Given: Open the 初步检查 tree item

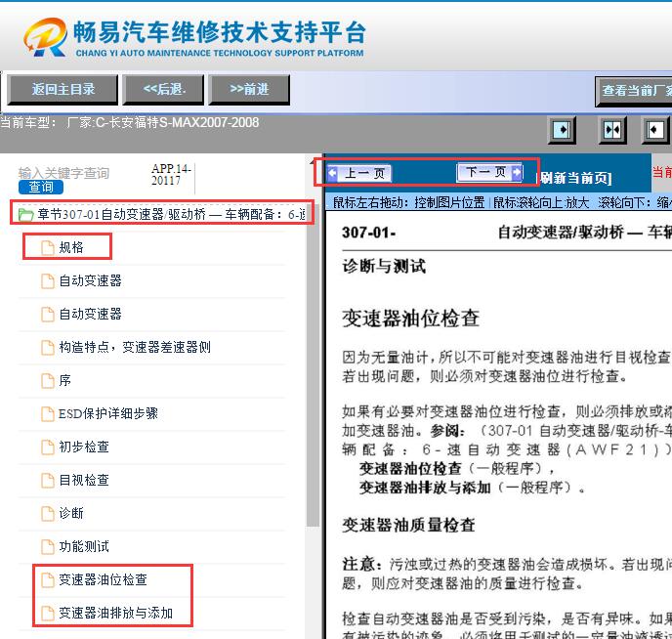Looking at the screenshot, I should (84, 447).
